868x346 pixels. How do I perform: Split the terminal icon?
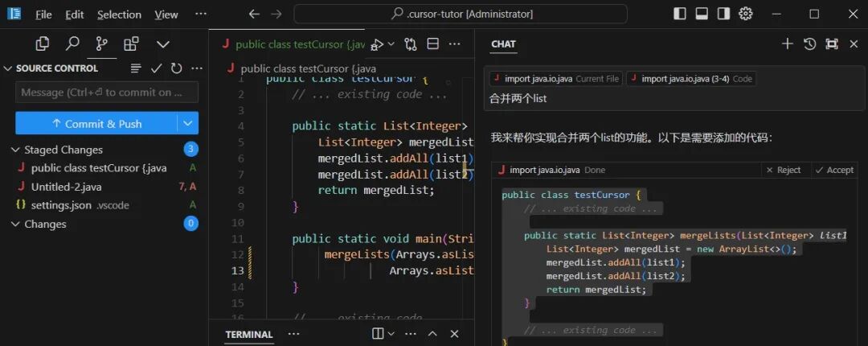[x=378, y=334]
